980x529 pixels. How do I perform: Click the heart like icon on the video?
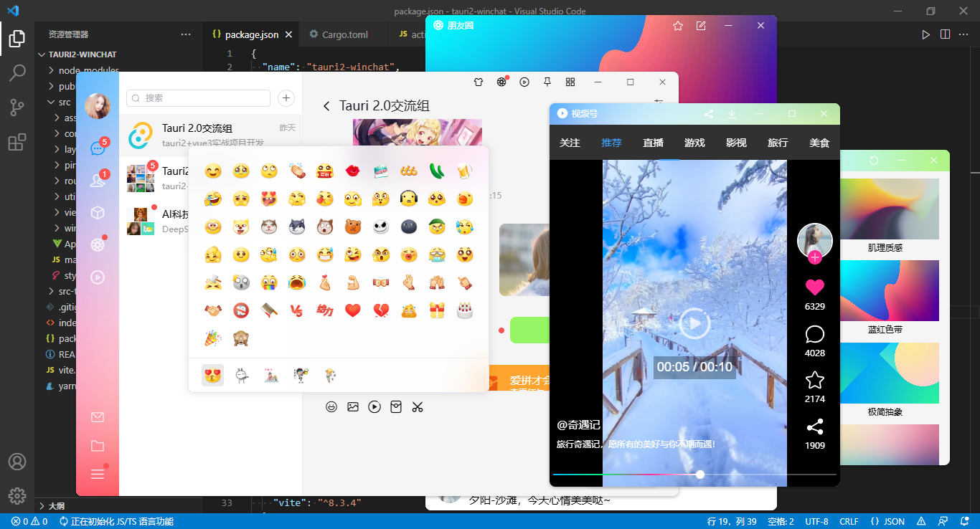pyautogui.click(x=815, y=287)
